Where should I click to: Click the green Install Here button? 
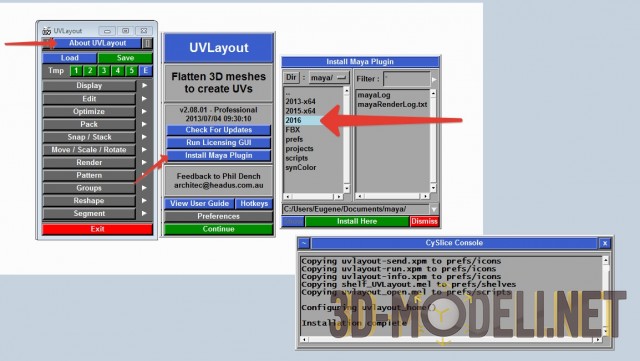point(357,221)
